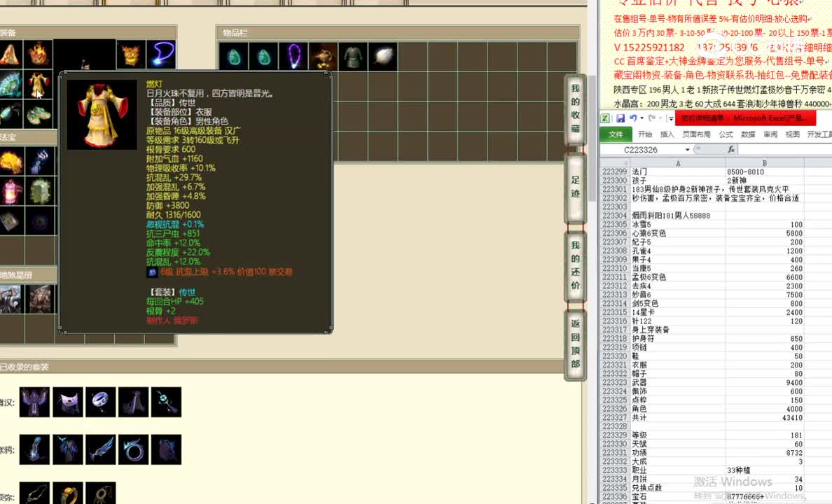This screenshot has height=504, width=832.
Task: Select the golden bracelet set icon
Action: pyautogui.click(x=67, y=494)
